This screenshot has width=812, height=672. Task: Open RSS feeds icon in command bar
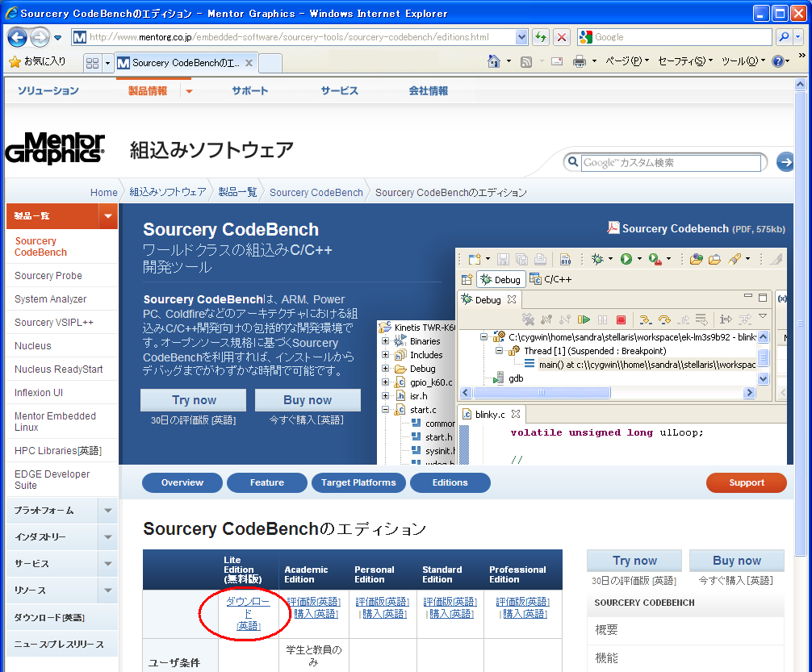526,62
